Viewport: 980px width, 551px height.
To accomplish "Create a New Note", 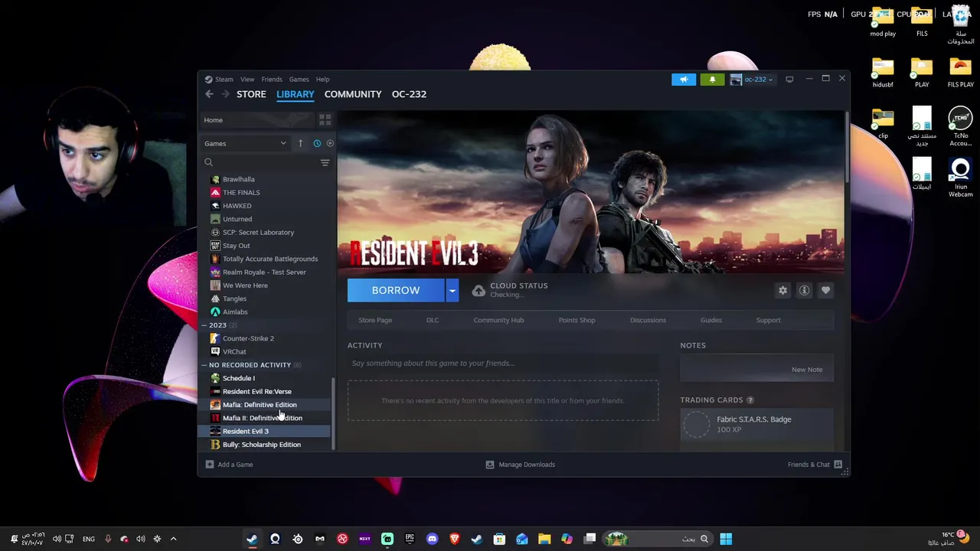I will coord(807,370).
